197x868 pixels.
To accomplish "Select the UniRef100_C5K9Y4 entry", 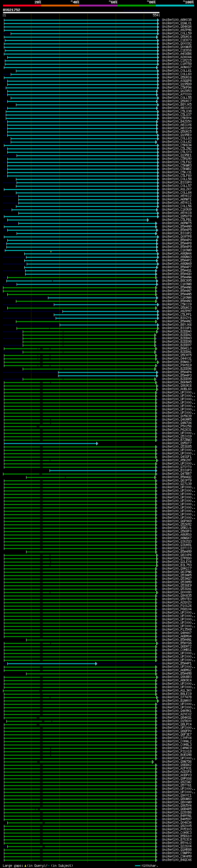I will [176, 118].
